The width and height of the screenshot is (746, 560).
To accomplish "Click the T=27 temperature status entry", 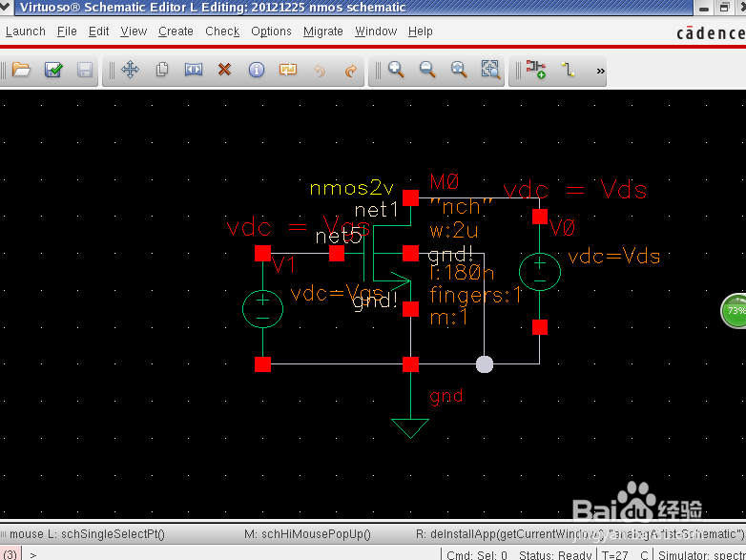I will 614,555.
